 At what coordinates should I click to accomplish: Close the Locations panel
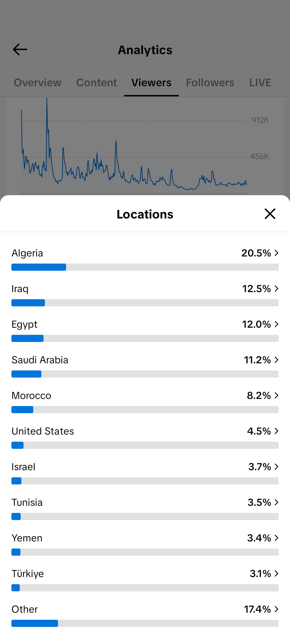[270, 214]
